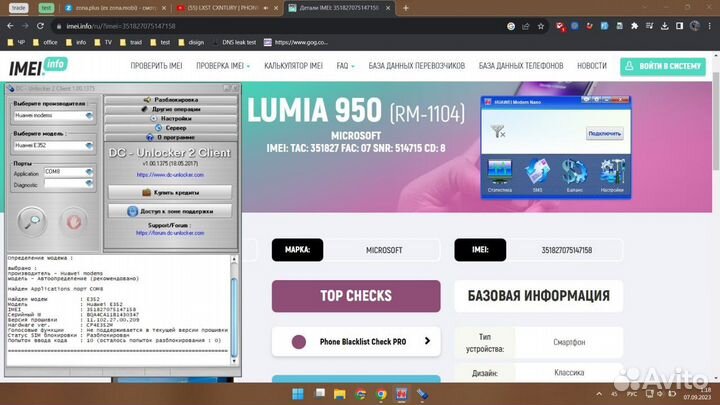Click Доступ к зоне поддержки button
Screen dimensions: 720x405
point(170,211)
